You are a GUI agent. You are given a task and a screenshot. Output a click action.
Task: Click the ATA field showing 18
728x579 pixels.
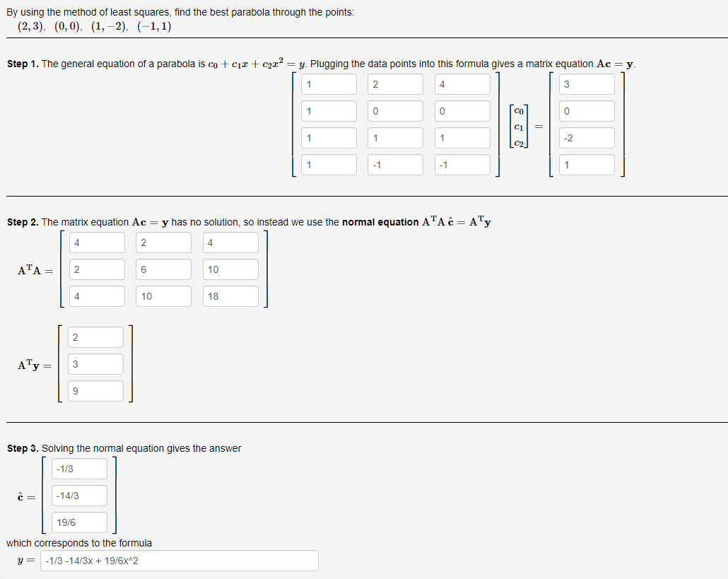[230, 296]
